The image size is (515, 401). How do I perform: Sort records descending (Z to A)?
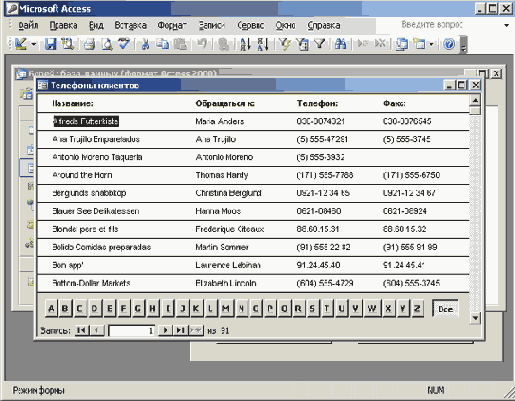pos(263,44)
